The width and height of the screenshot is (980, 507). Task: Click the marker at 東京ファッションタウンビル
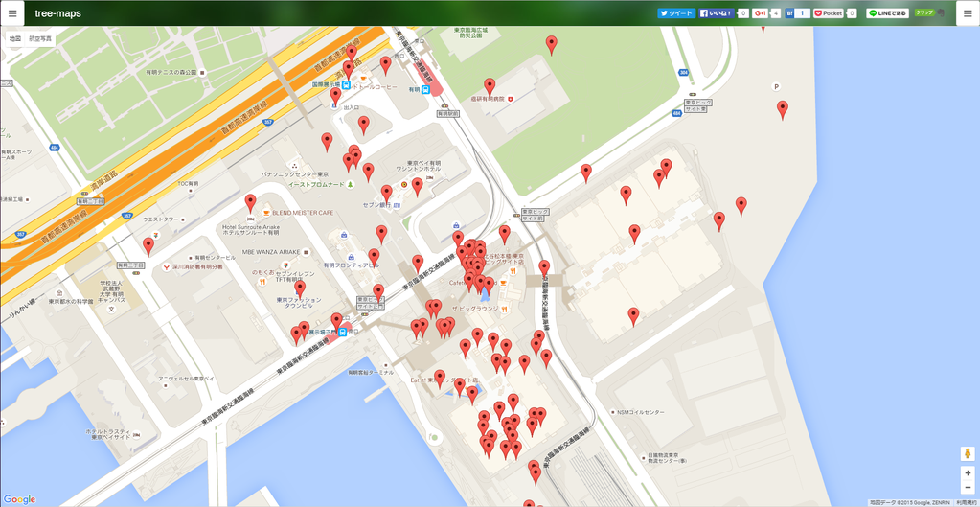[300, 290]
